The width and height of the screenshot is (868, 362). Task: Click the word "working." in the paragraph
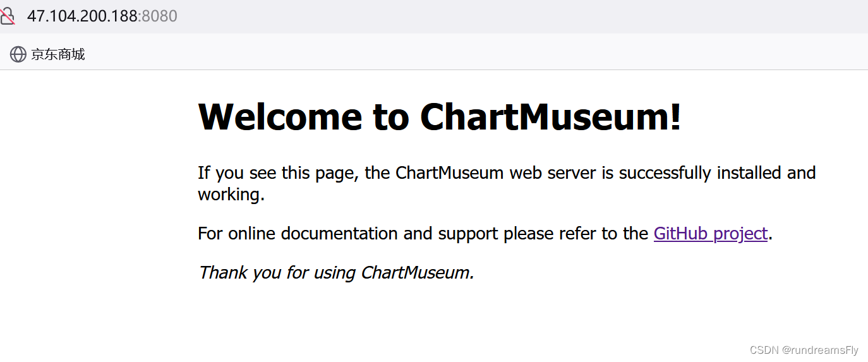point(231,195)
